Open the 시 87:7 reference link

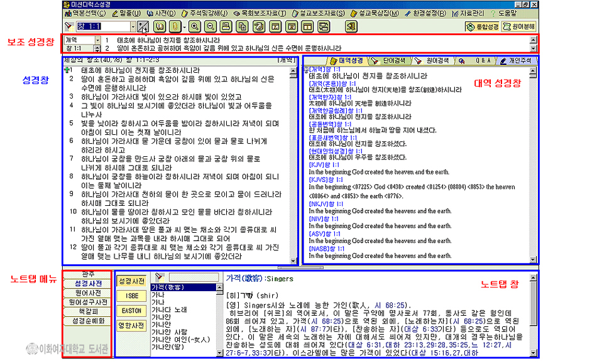312,329
